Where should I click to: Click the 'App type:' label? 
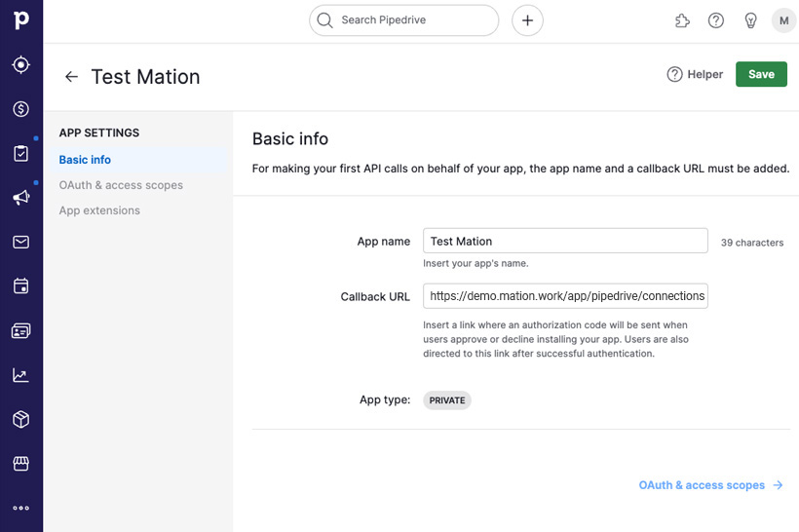385,400
